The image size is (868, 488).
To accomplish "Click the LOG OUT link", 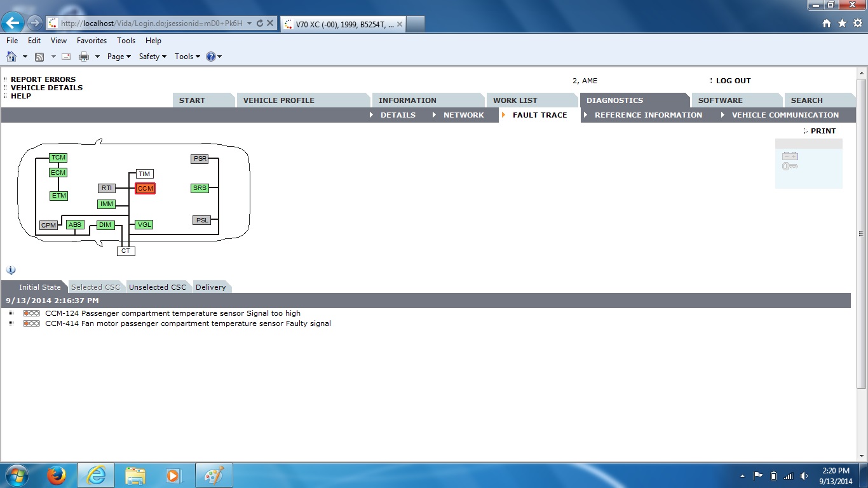I will [x=733, y=81].
